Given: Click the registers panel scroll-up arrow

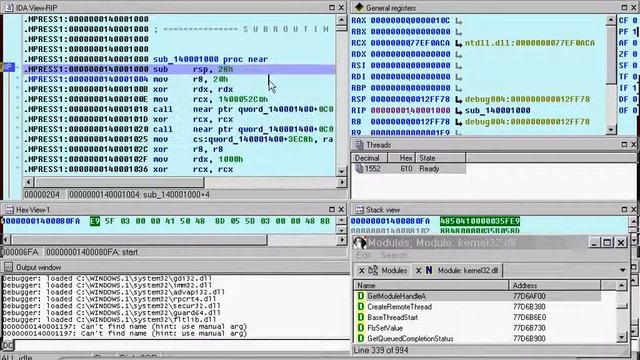Looking at the screenshot, I should 611,20.
